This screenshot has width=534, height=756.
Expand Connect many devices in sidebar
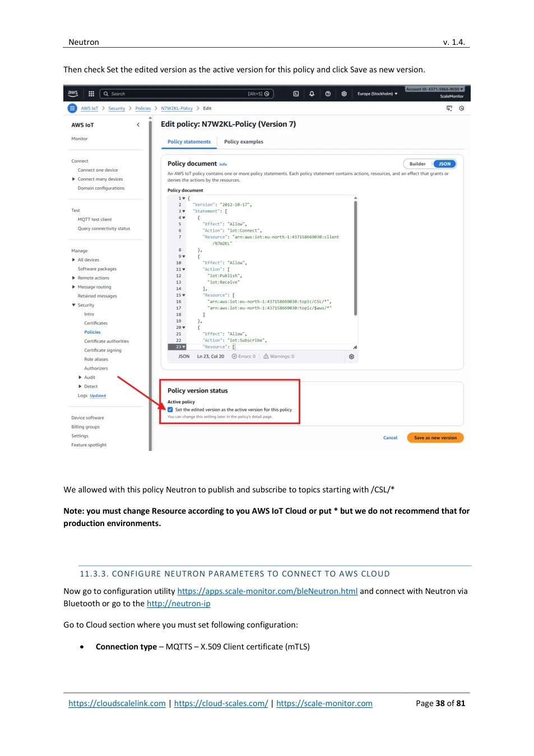click(73, 179)
